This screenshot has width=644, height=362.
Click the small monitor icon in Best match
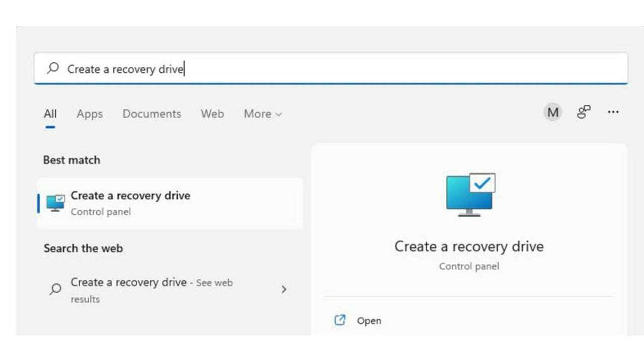click(55, 203)
